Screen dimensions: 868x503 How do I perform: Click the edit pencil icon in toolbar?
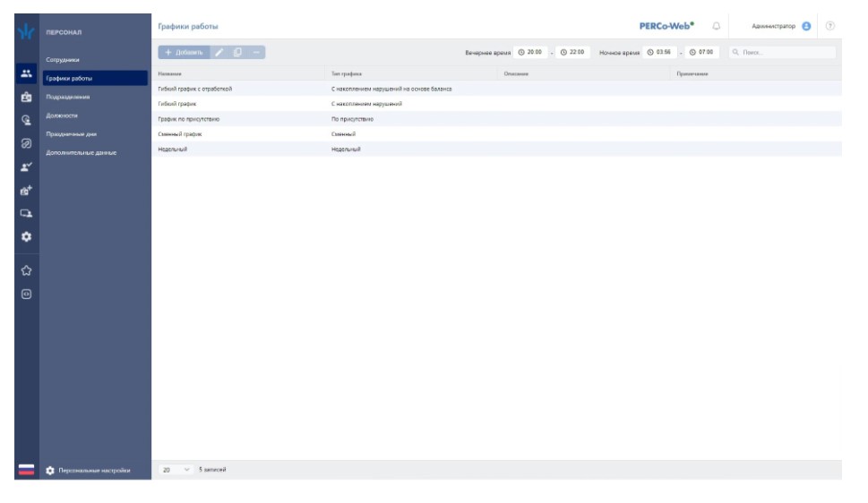click(220, 53)
